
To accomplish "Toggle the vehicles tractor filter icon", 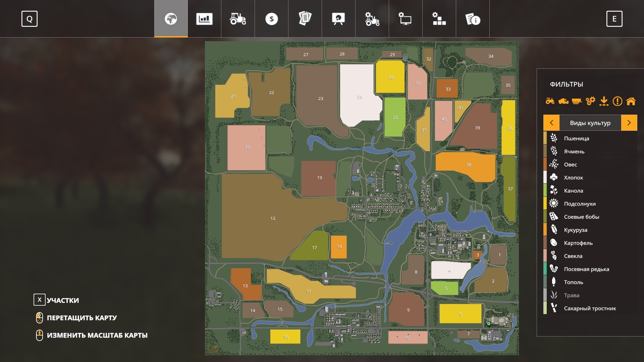I will (550, 101).
